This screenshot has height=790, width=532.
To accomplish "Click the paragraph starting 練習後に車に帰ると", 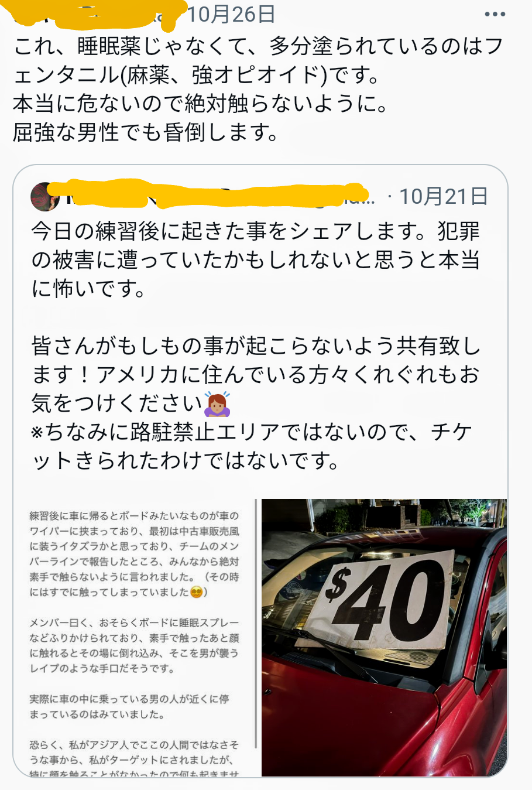I will (134, 554).
